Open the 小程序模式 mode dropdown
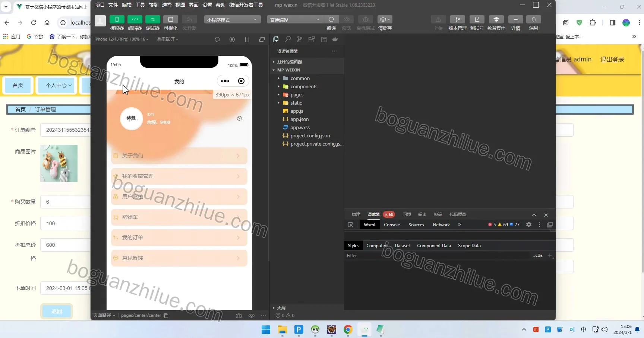Image resolution: width=644 pixels, height=338 pixels. pyautogui.click(x=232, y=19)
